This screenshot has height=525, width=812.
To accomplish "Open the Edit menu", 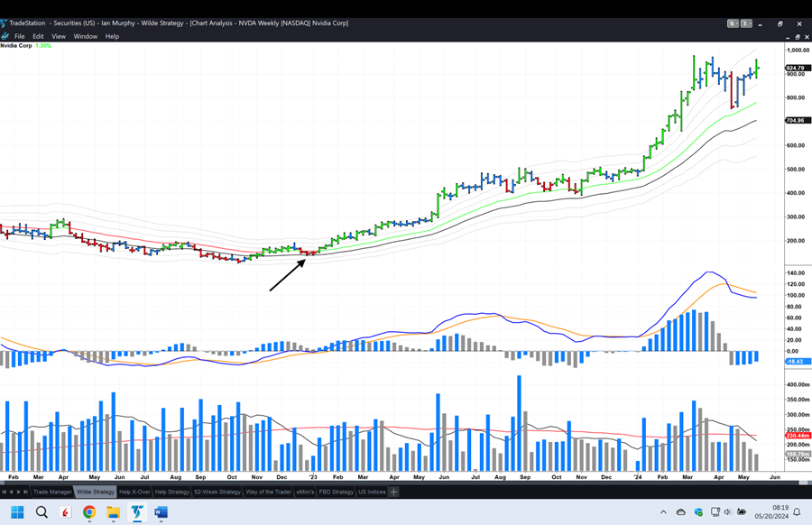I will (x=38, y=36).
